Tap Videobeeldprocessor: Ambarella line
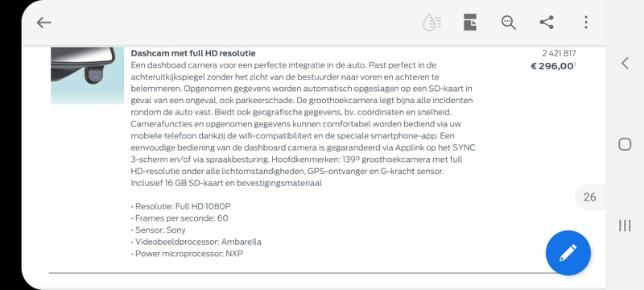The width and height of the screenshot is (644, 290). click(196, 242)
